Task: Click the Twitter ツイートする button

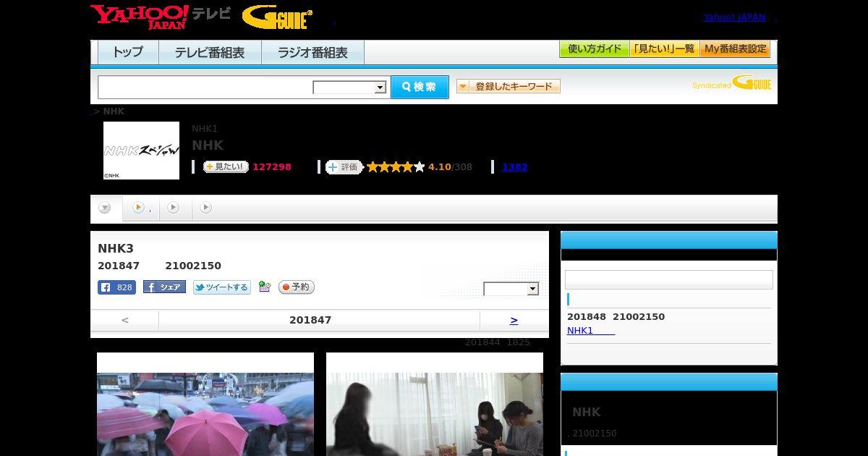Action: click(x=222, y=287)
